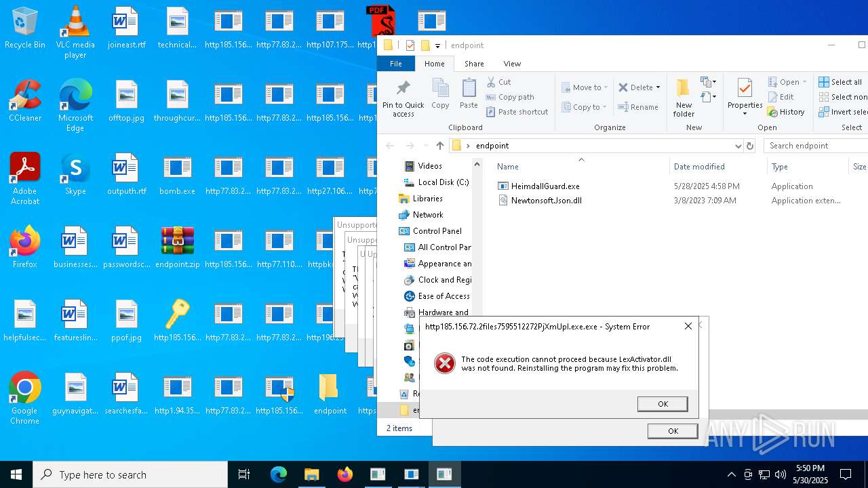
Task: Open Adobe Acrobat desktop shortcut
Action: (x=25, y=178)
